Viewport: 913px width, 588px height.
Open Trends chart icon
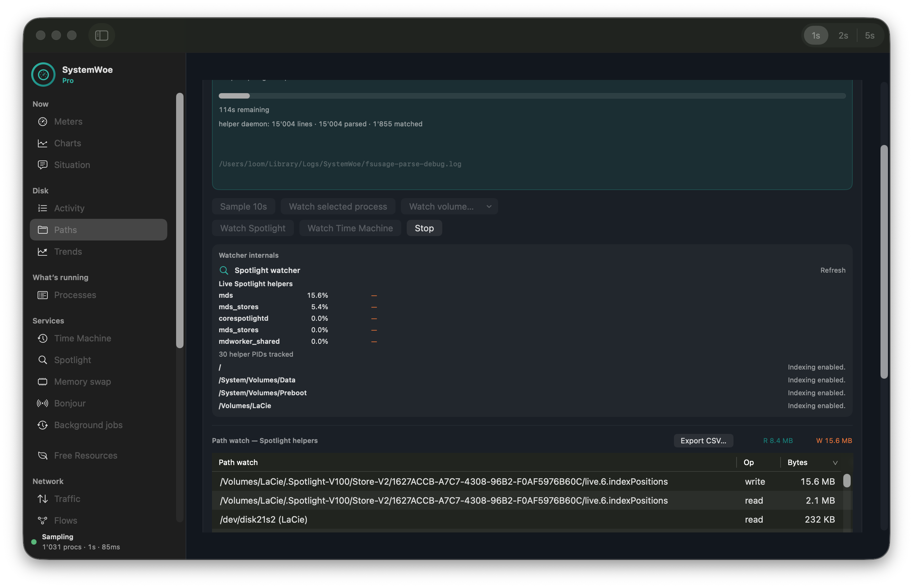43,252
